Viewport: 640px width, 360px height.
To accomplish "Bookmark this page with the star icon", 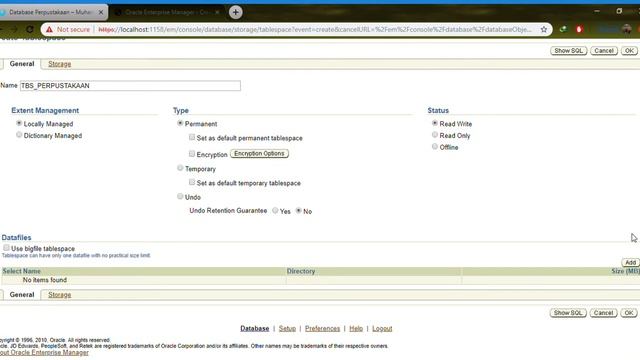I will (x=544, y=29).
